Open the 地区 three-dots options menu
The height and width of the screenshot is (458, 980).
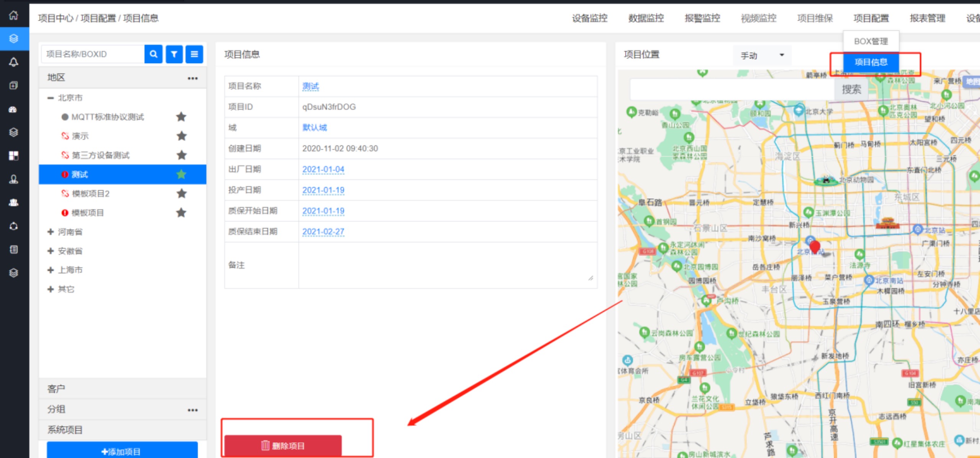point(193,78)
